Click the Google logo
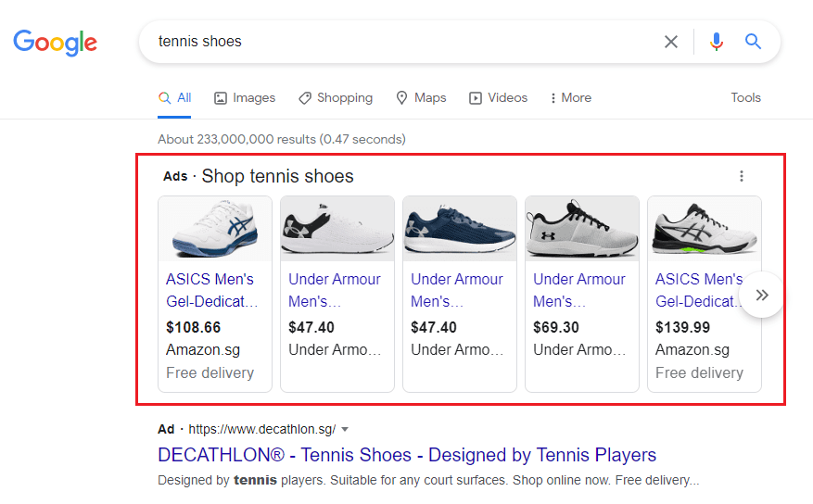Viewport: 813px width, 504px height. click(55, 42)
